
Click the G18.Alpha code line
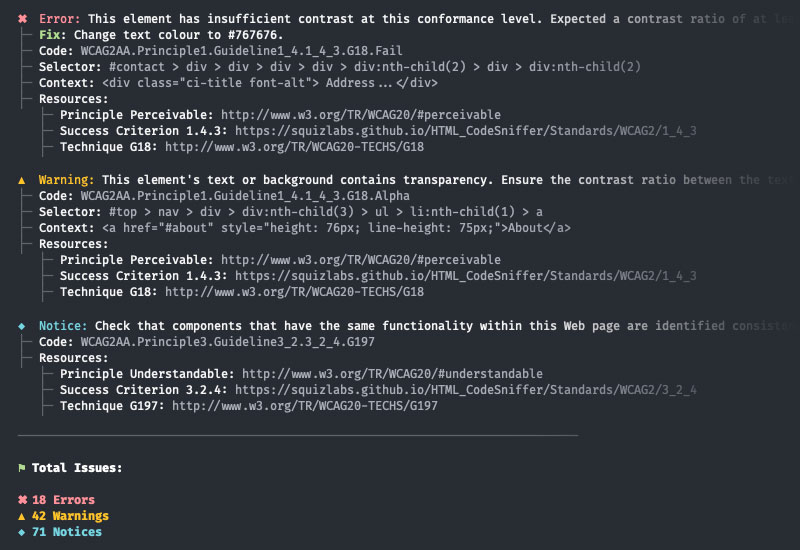(245, 196)
